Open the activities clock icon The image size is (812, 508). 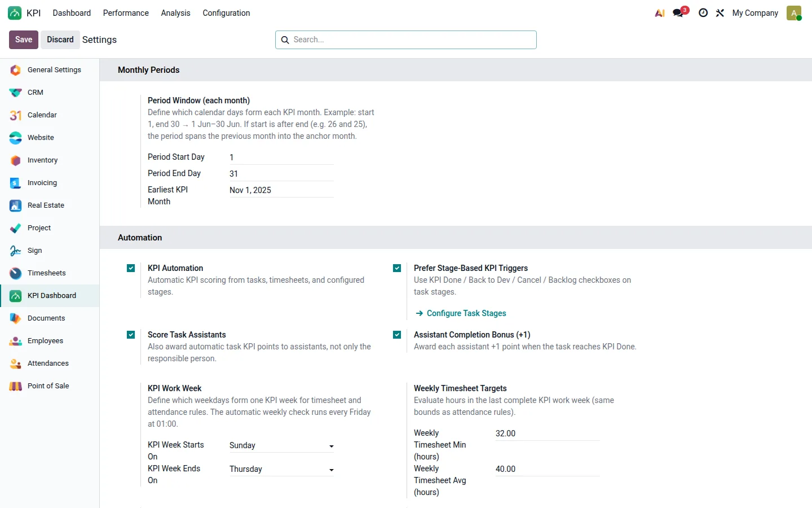pyautogui.click(x=703, y=13)
